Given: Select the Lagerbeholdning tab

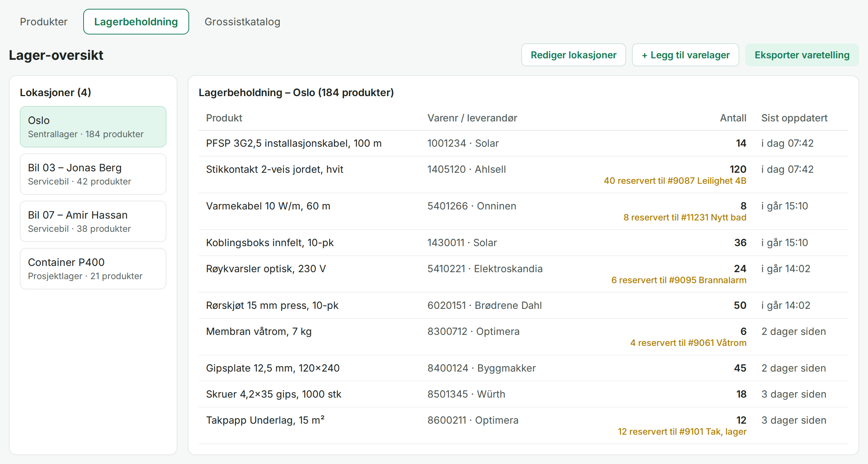Looking at the screenshot, I should [x=136, y=22].
